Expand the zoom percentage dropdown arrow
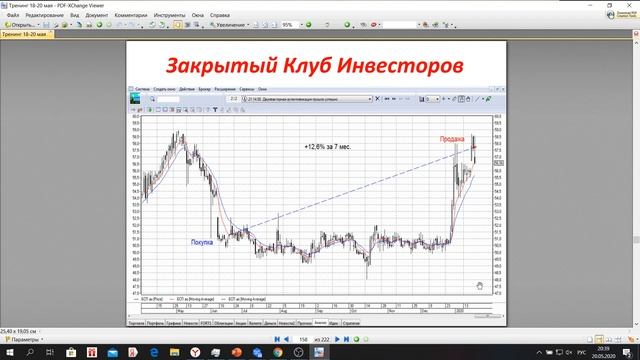640x360 pixels. point(302,25)
